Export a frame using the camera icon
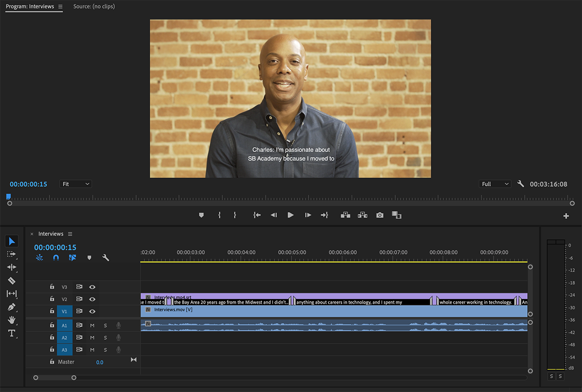Image resolution: width=582 pixels, height=392 pixels. pos(380,215)
